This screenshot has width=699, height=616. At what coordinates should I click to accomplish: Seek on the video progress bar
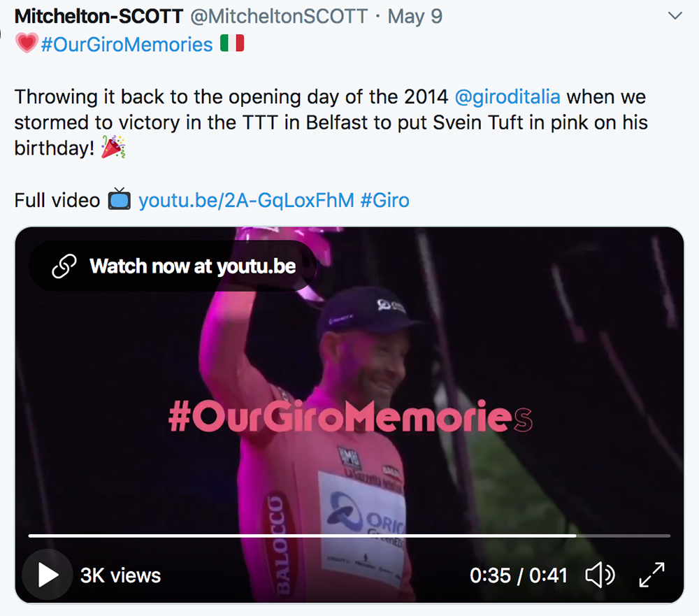click(349, 536)
